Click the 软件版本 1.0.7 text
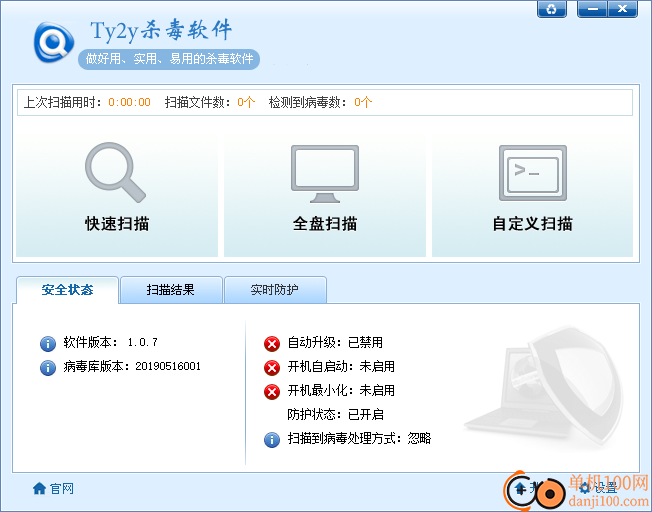The image size is (652, 512). tap(111, 342)
